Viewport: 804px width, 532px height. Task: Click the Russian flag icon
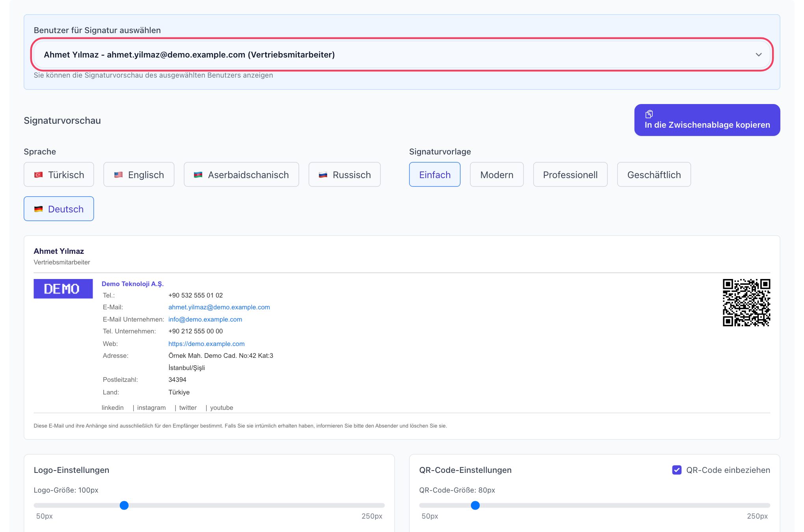[x=323, y=175]
